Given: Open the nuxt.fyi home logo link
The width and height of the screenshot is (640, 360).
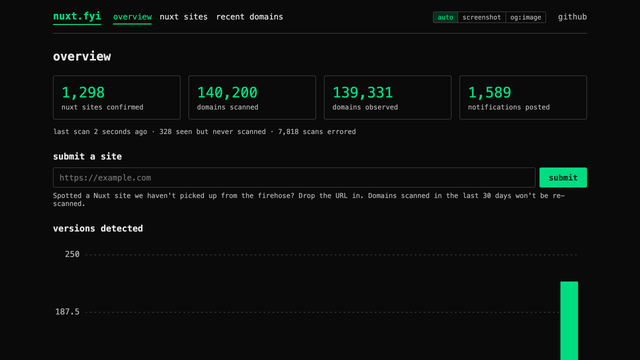Looking at the screenshot, I should [77, 16].
